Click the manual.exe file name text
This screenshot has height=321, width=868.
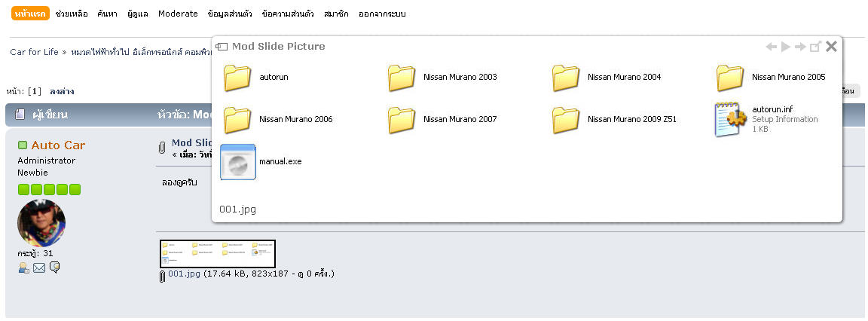click(x=280, y=161)
